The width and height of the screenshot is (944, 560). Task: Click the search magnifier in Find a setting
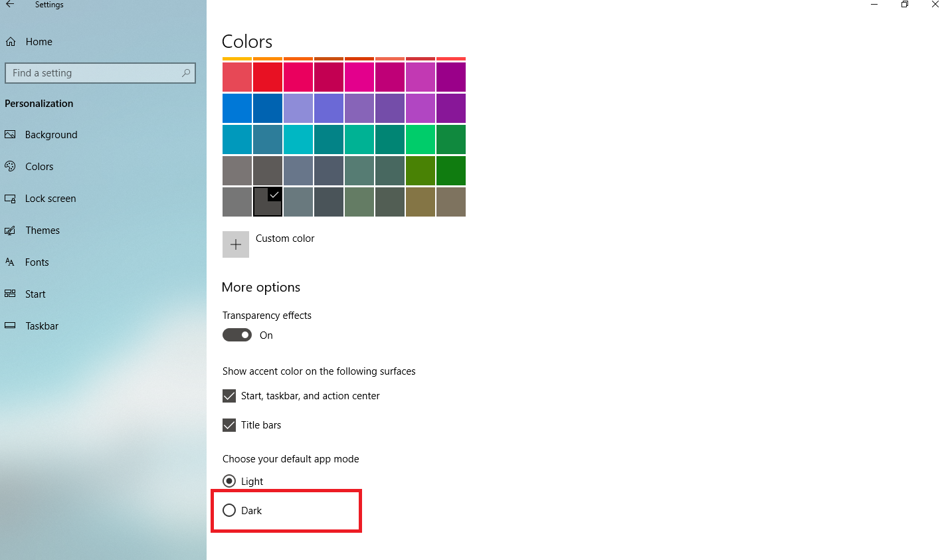coord(186,73)
